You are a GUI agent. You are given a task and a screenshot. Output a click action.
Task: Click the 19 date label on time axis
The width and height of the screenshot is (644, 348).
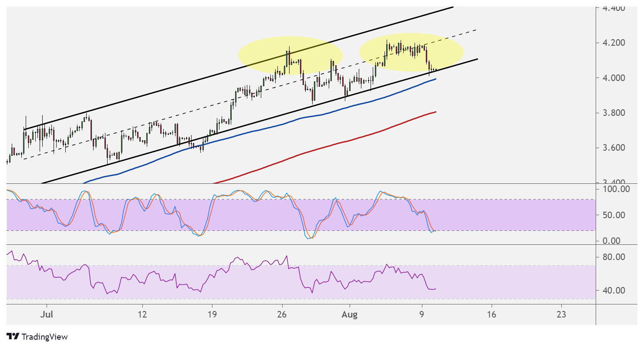tap(212, 314)
